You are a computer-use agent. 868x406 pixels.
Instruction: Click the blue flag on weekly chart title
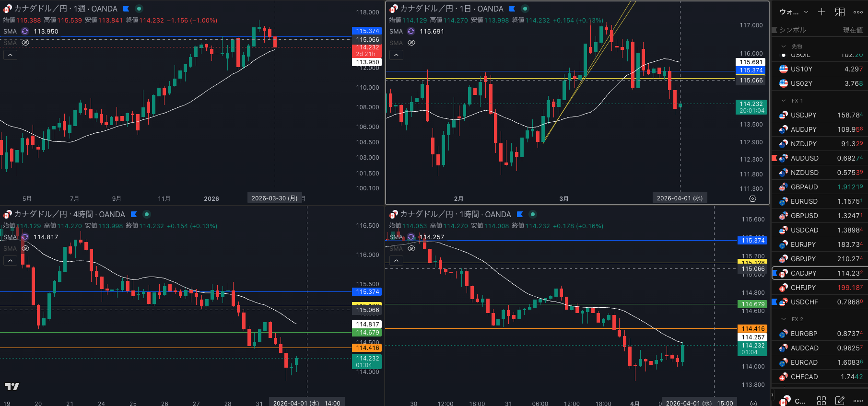[126, 9]
